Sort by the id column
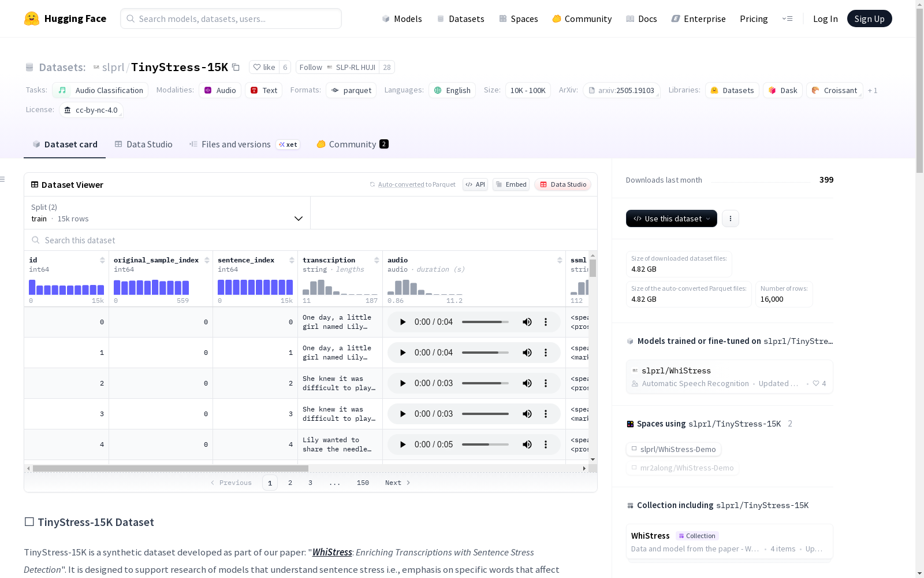 pos(102,260)
